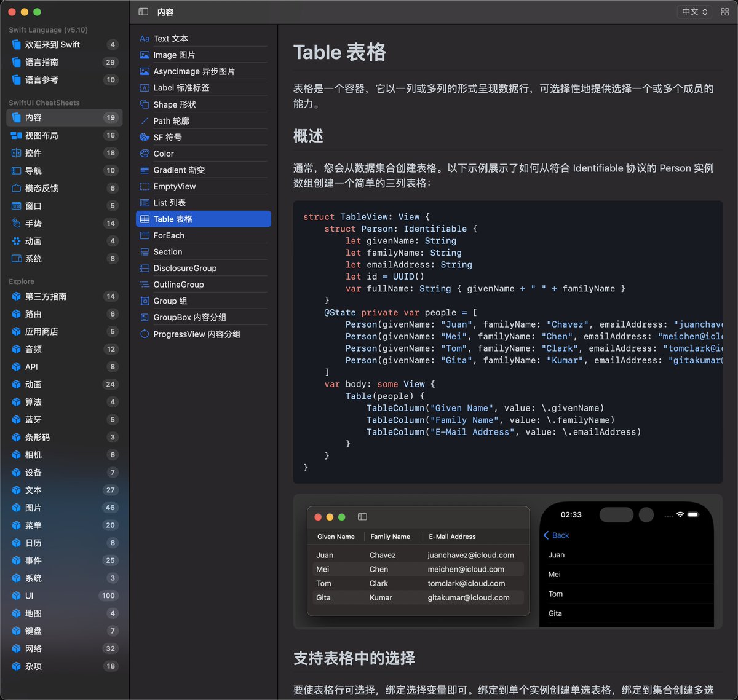
Task: Click the SF 符号 globe icon
Action: click(145, 137)
